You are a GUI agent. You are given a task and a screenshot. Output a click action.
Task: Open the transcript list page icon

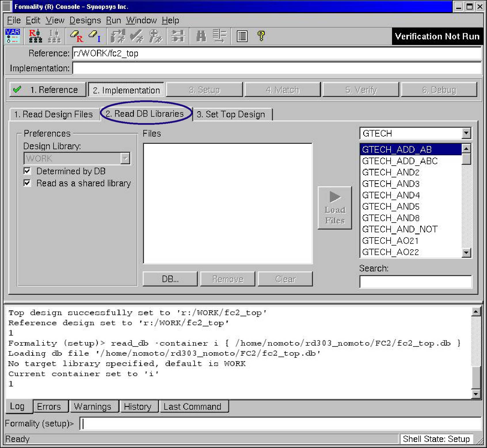point(242,37)
